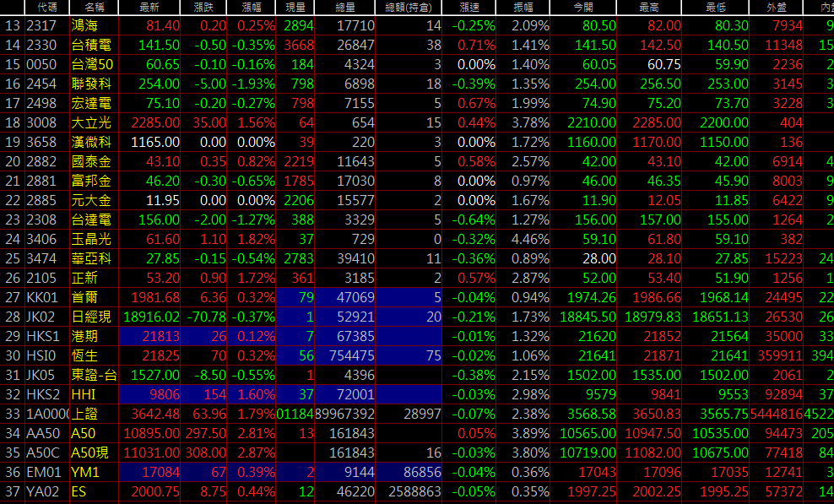Sort quotes by 最新 column header
The width and height of the screenshot is (834, 504).
[149, 8]
